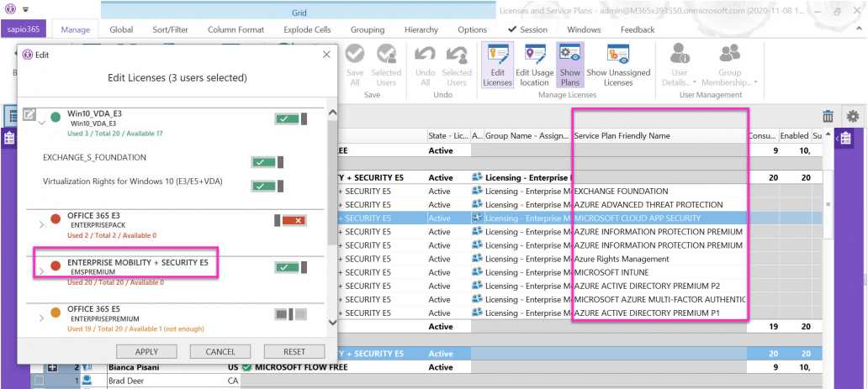
Task: Toggle Virtualization Rights for Windows 10 switch
Action: pyautogui.click(x=267, y=186)
